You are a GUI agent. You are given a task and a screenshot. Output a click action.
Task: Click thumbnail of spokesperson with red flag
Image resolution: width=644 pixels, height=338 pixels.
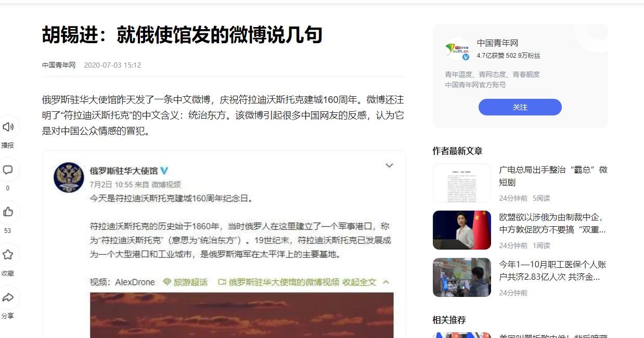click(x=462, y=230)
